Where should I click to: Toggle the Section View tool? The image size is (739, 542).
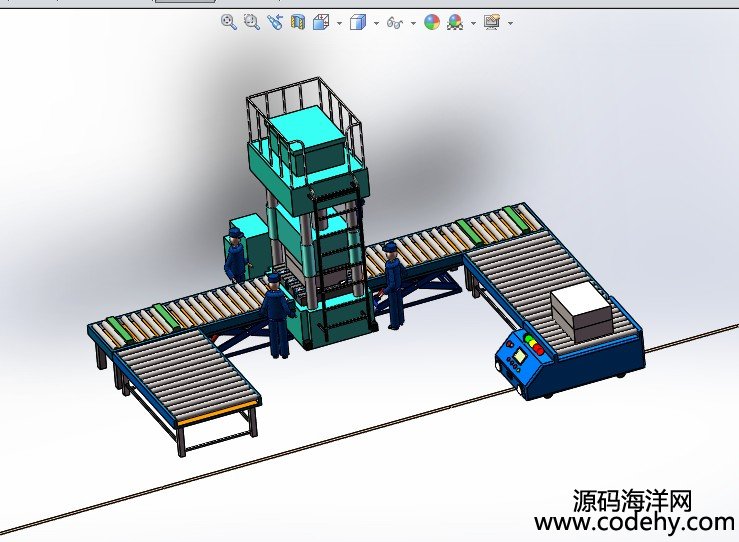click(298, 22)
